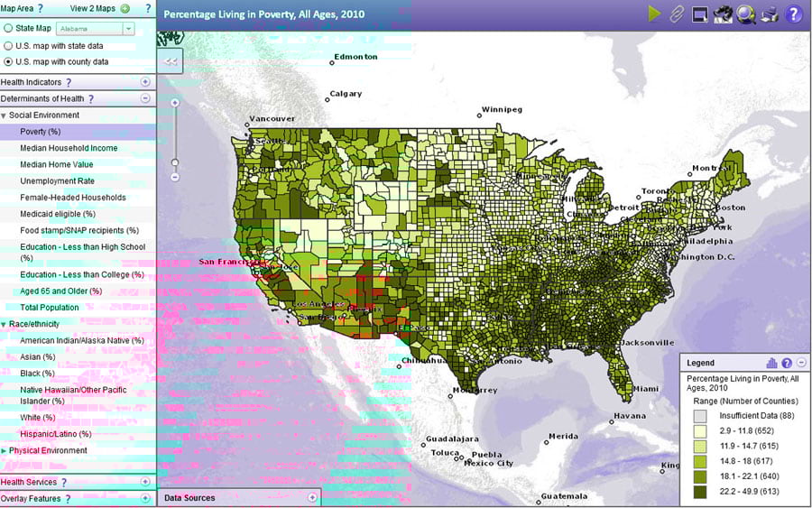This screenshot has width=812, height=508.
Task: Select U.S. map with county data
Action: click(8, 61)
